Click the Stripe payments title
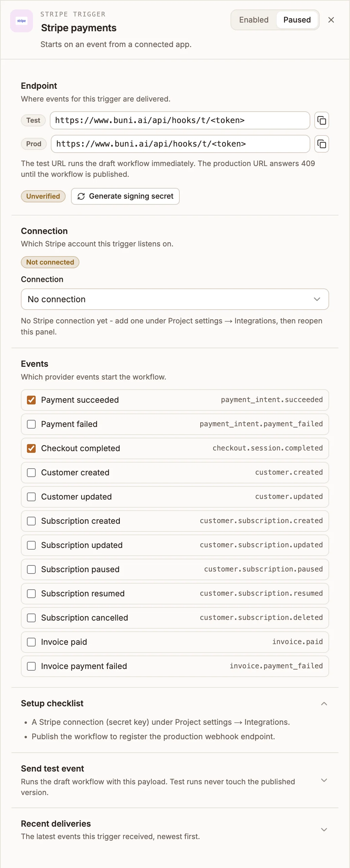 [x=79, y=28]
